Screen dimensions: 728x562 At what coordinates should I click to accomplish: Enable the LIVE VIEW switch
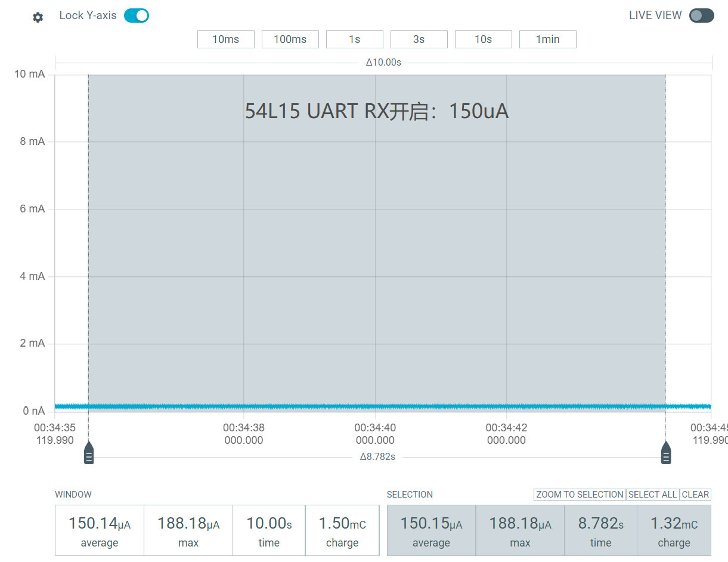pos(701,16)
